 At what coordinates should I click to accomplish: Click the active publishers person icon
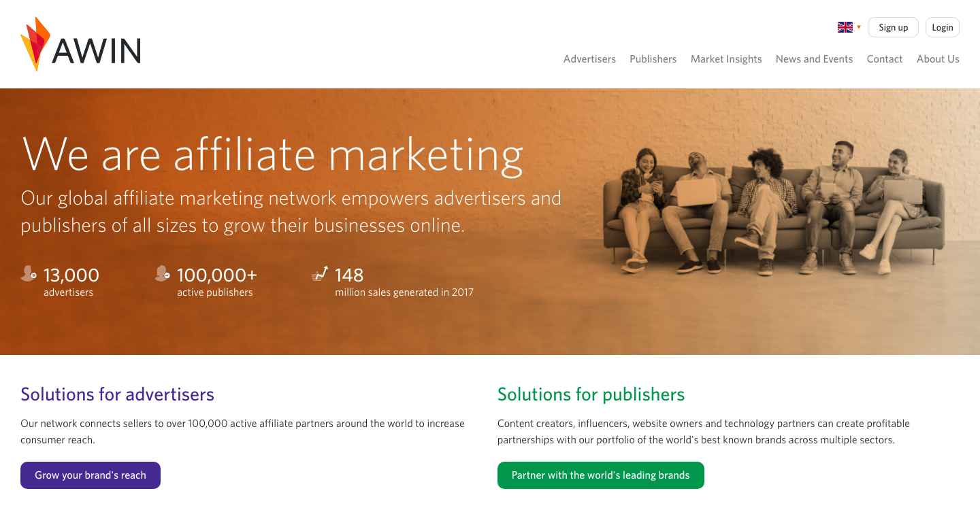point(162,274)
